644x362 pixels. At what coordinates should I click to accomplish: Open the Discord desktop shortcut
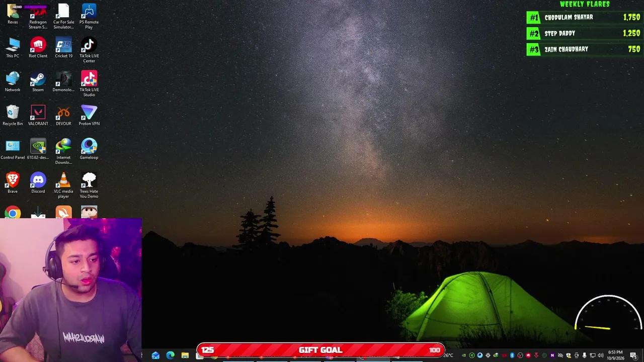[38, 184]
